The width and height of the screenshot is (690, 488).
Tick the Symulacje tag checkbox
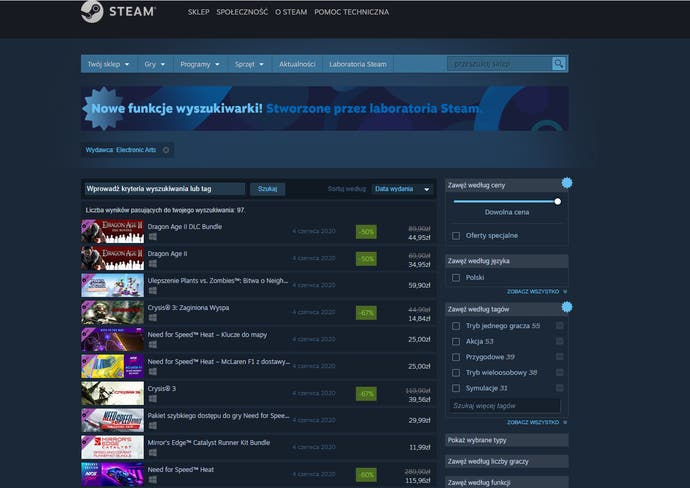point(456,388)
